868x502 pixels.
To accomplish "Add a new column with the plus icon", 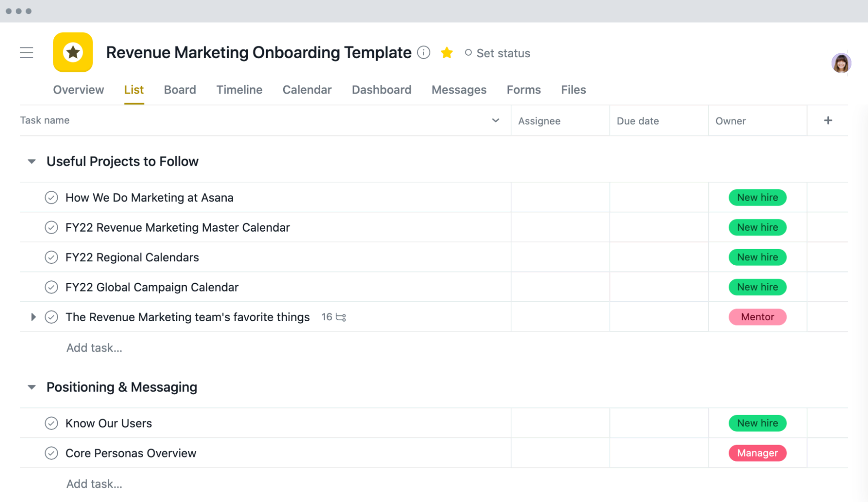I will (828, 120).
